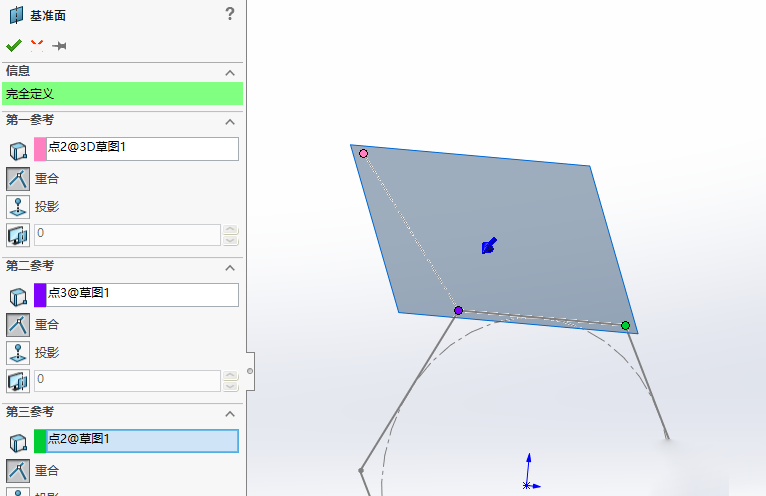Click the first reference selection icon
Viewport: 766px width, 496px height.
18,150
